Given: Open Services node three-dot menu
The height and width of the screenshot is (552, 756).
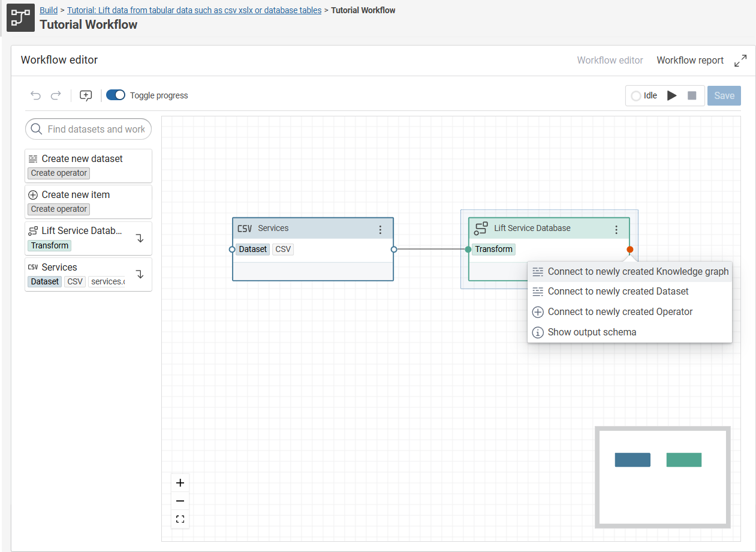Looking at the screenshot, I should pyautogui.click(x=380, y=229).
